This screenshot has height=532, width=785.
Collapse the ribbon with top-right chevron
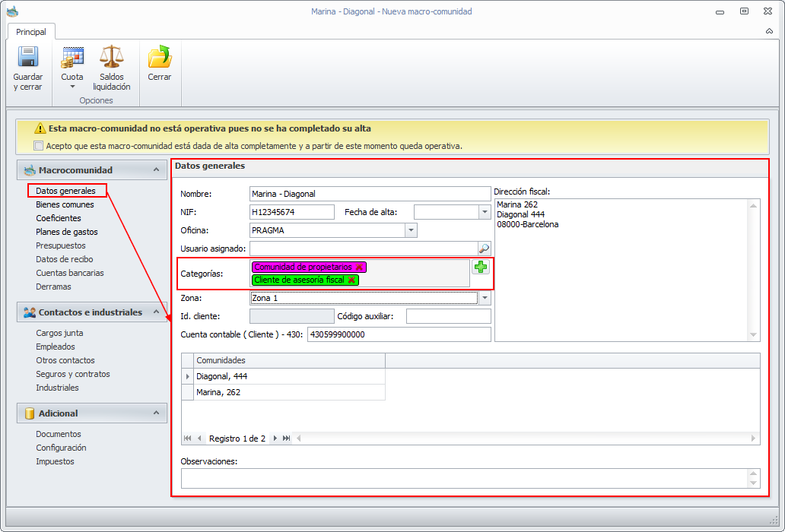click(x=769, y=31)
